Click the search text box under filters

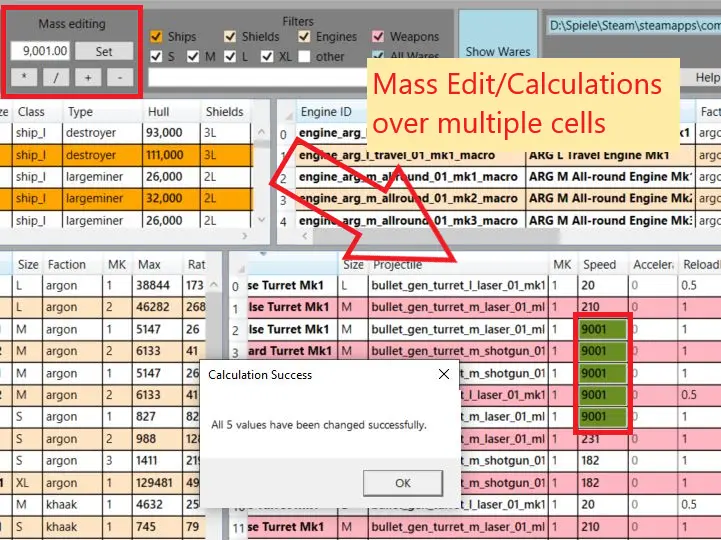click(x=258, y=78)
